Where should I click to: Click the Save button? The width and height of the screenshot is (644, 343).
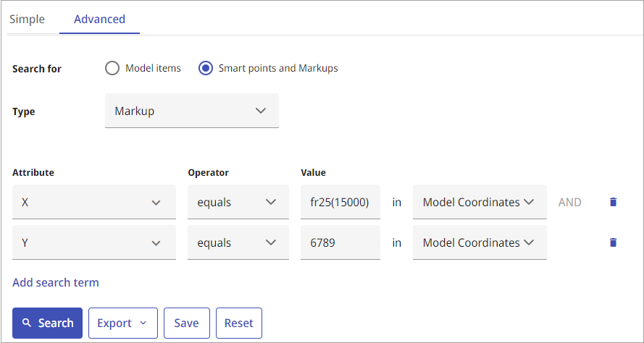(x=186, y=323)
